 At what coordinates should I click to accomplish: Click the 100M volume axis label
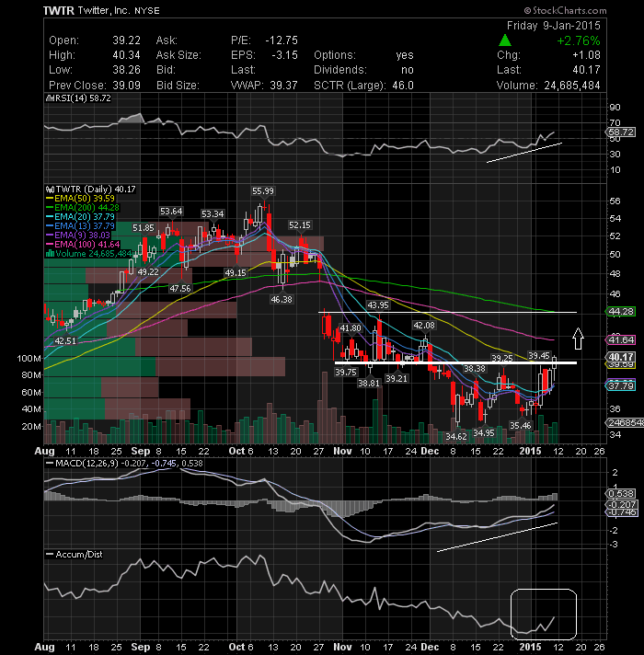pos(29,359)
